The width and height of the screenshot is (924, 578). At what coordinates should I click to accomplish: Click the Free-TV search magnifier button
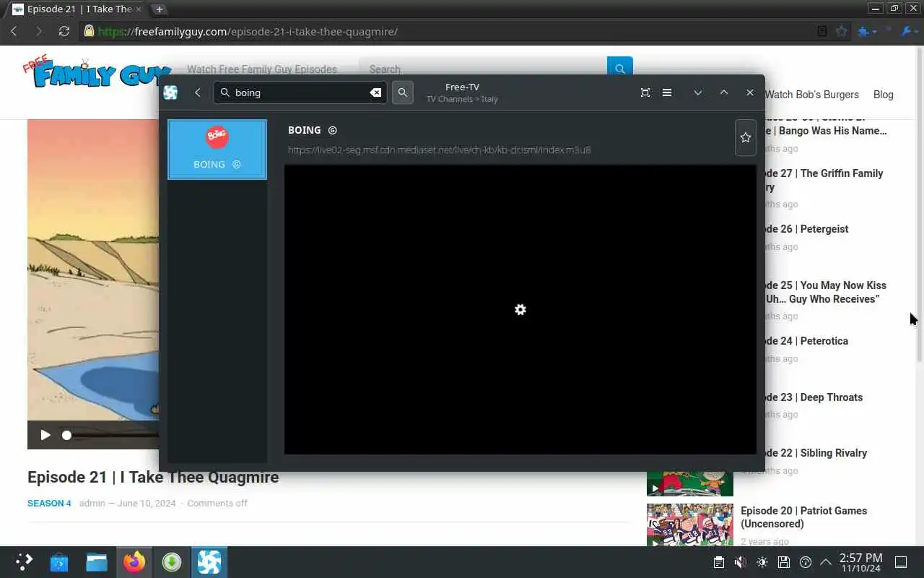pos(403,92)
